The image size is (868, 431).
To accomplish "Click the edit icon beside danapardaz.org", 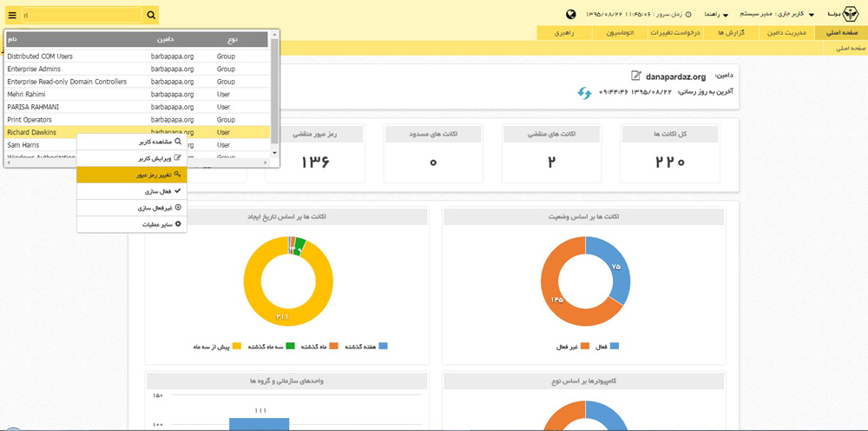I will pyautogui.click(x=636, y=76).
